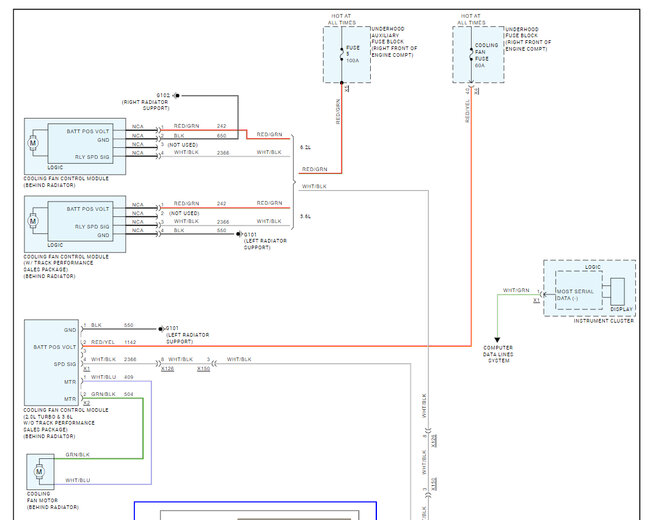Click the vertical X150 label on right wire
Image resolution: width=650 pixels, height=520 pixels.
click(434, 484)
